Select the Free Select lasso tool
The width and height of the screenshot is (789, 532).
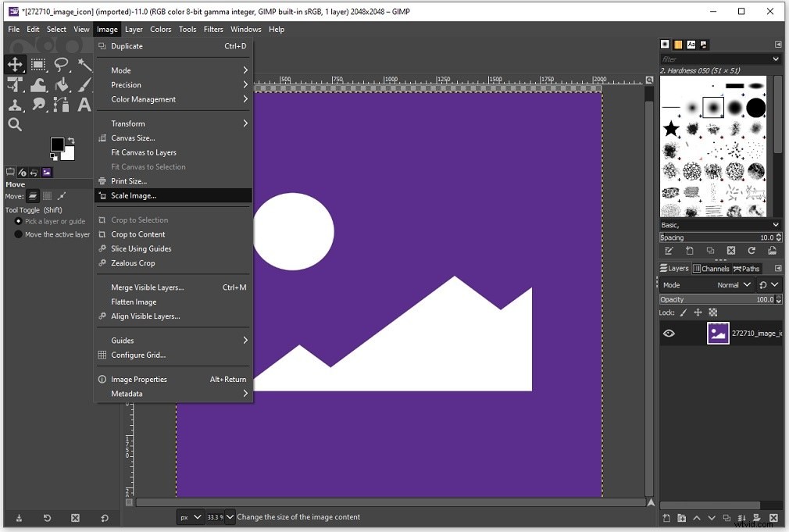61,66
